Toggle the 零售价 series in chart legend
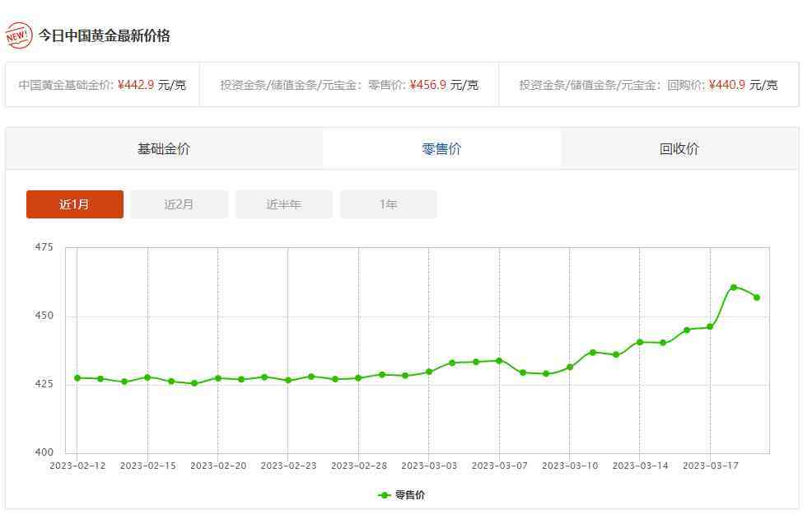This screenshot has width=812, height=520. tap(402, 495)
